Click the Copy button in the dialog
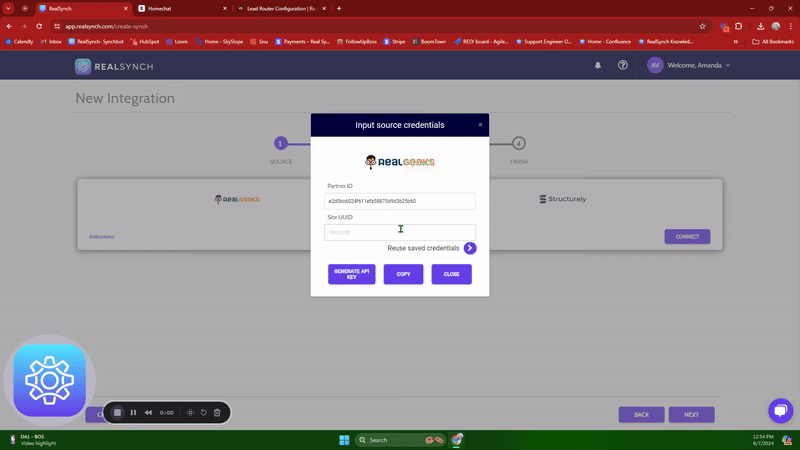This screenshot has height=450, width=800. pos(403,274)
